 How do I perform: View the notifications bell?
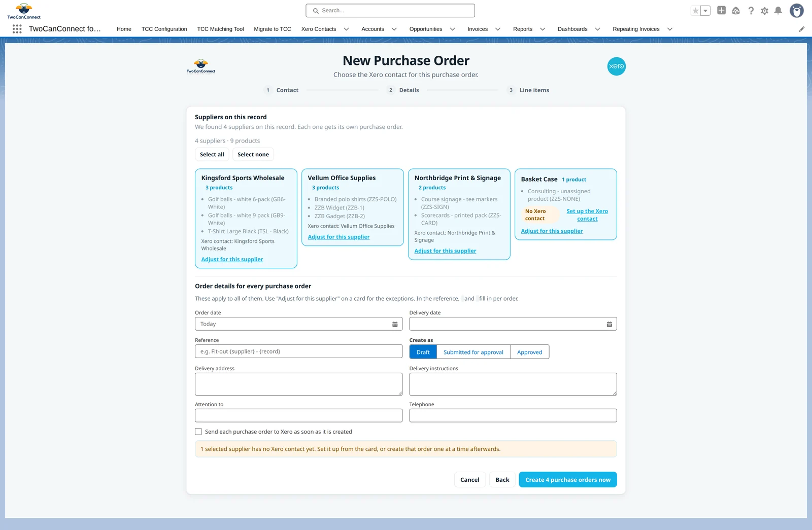click(778, 11)
